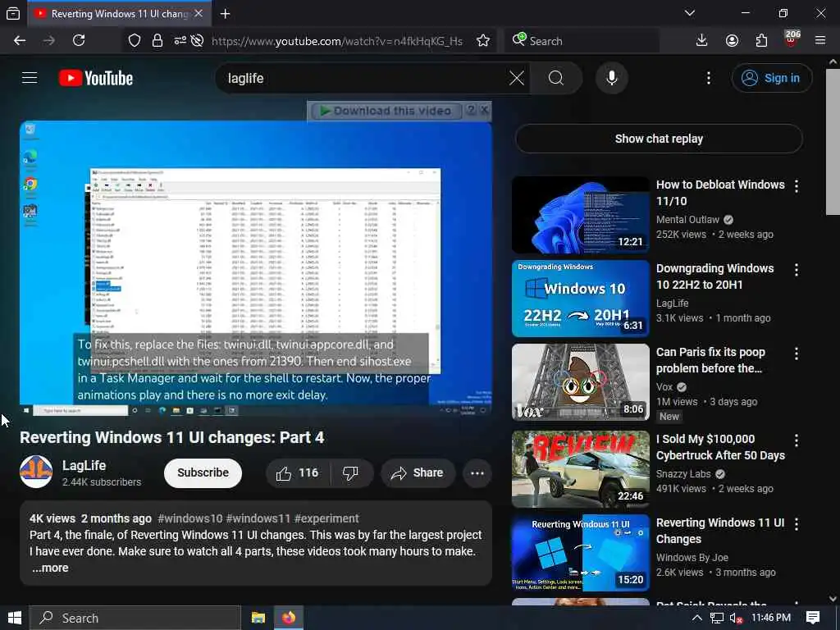Viewport: 840px width, 630px height.
Task: Open Windows Start menu
Action: [x=15, y=618]
